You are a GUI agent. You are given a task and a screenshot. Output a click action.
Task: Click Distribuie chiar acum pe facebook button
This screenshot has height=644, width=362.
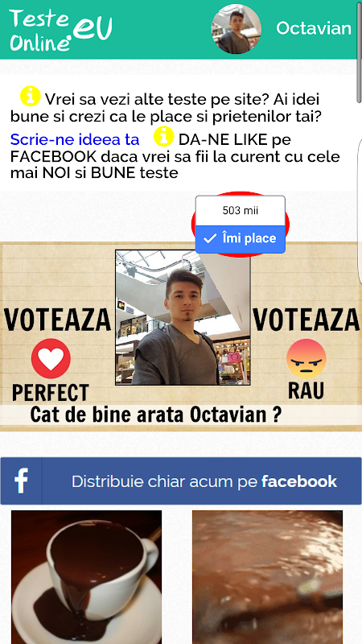tap(181, 481)
